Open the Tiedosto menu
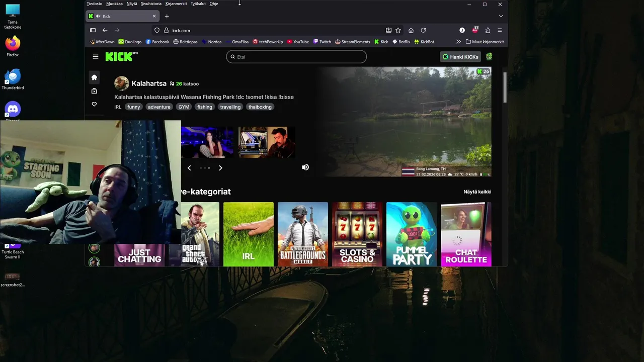644x362 pixels. 95,4
